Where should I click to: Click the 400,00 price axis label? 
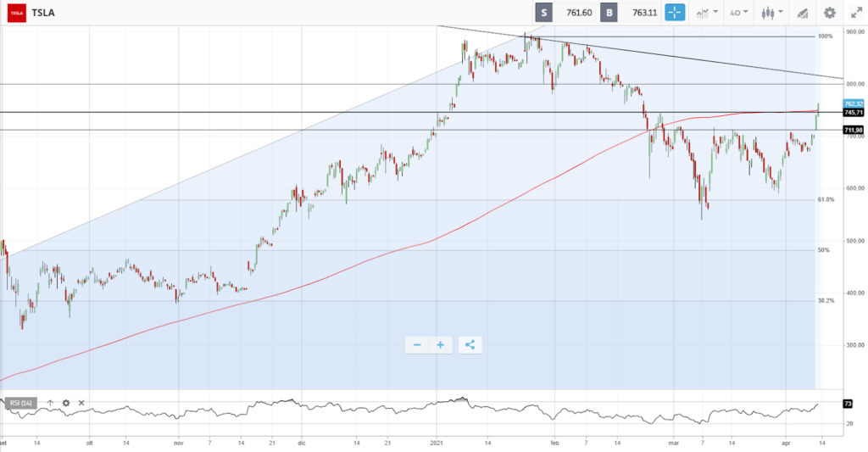[x=855, y=293]
